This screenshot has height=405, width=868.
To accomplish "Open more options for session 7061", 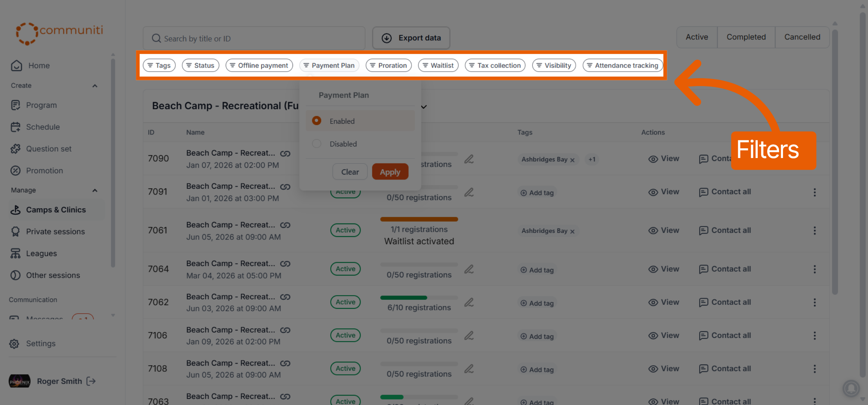I will 814,231.
